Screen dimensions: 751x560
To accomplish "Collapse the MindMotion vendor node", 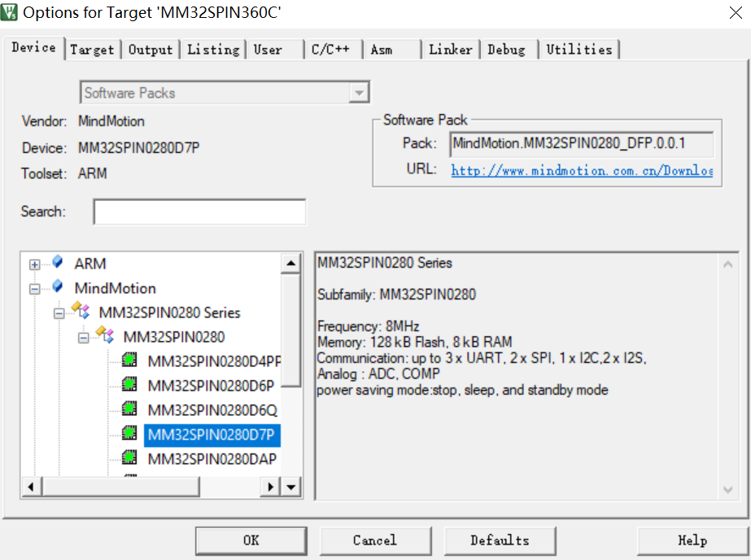I will pos(34,289).
